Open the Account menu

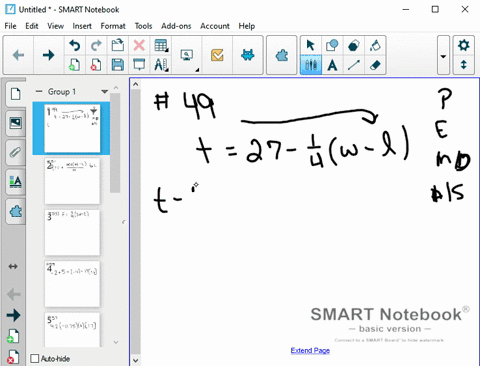215,26
